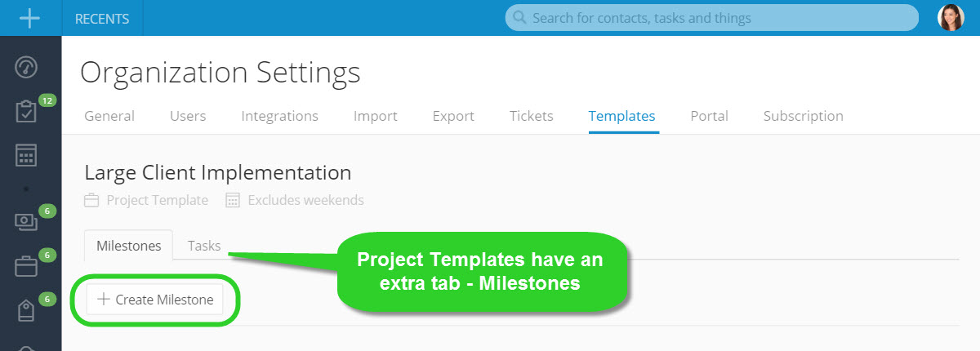Select the Subscription tab

coord(803,116)
